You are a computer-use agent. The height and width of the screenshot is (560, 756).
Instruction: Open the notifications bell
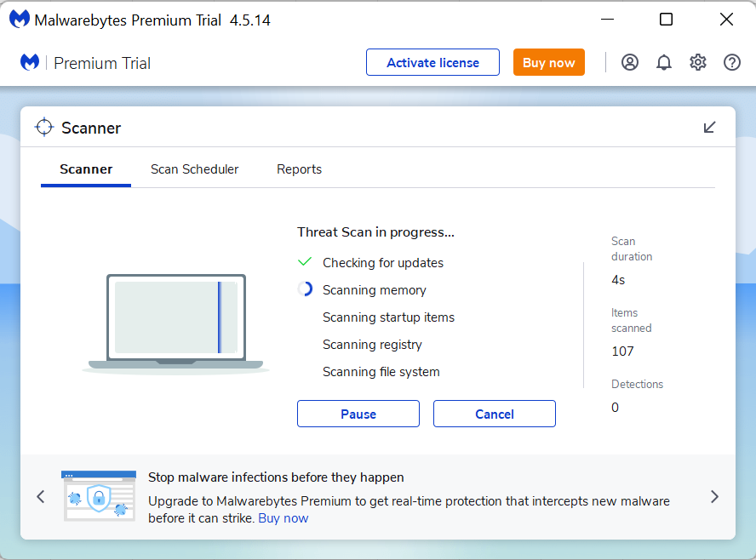[x=664, y=63]
